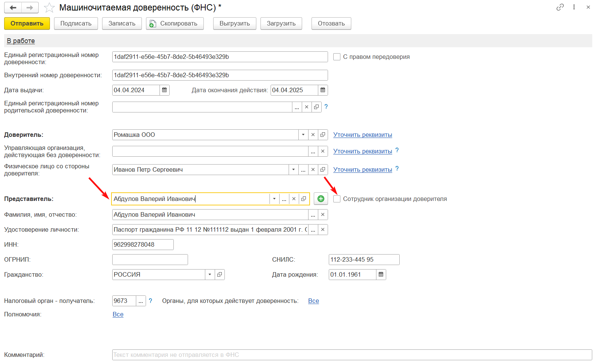Open more actions three-dot menu
Image resolution: width=596 pixels, height=364 pixels.
pos(574,7)
